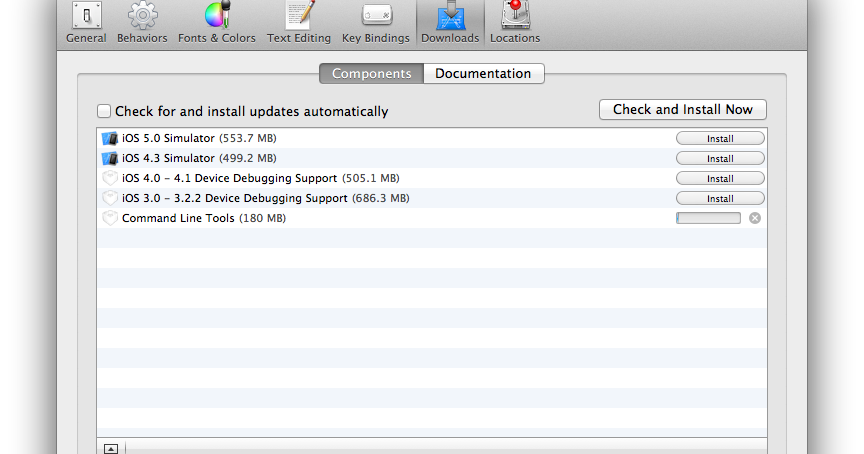Enable check for and install updates automatically
The height and width of the screenshot is (454, 864).
tap(104, 111)
